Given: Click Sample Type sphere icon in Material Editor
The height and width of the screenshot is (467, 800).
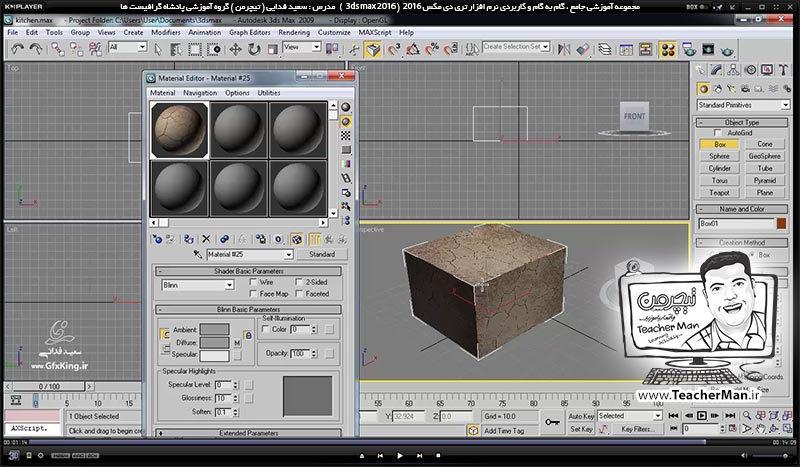Looking at the screenshot, I should click(x=346, y=107).
